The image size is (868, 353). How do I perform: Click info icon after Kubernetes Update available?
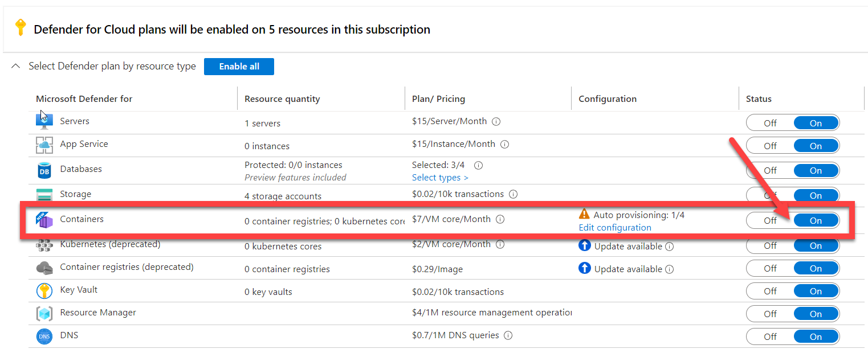pyautogui.click(x=670, y=247)
